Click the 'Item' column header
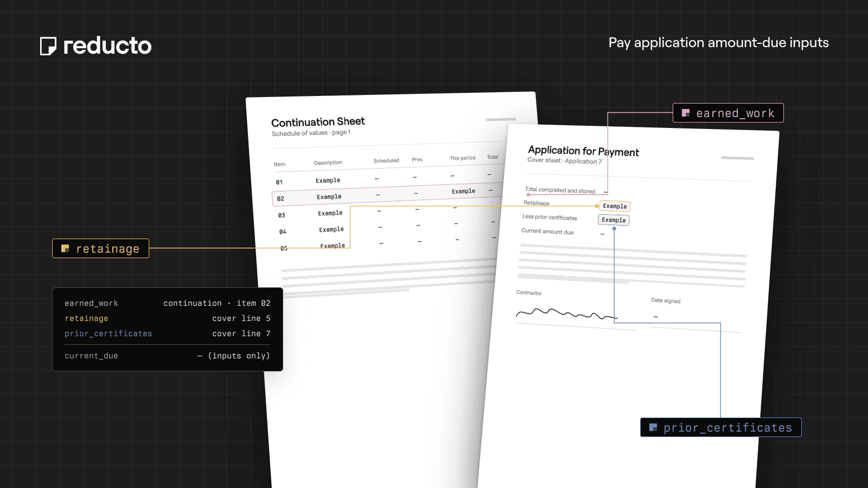 [279, 164]
